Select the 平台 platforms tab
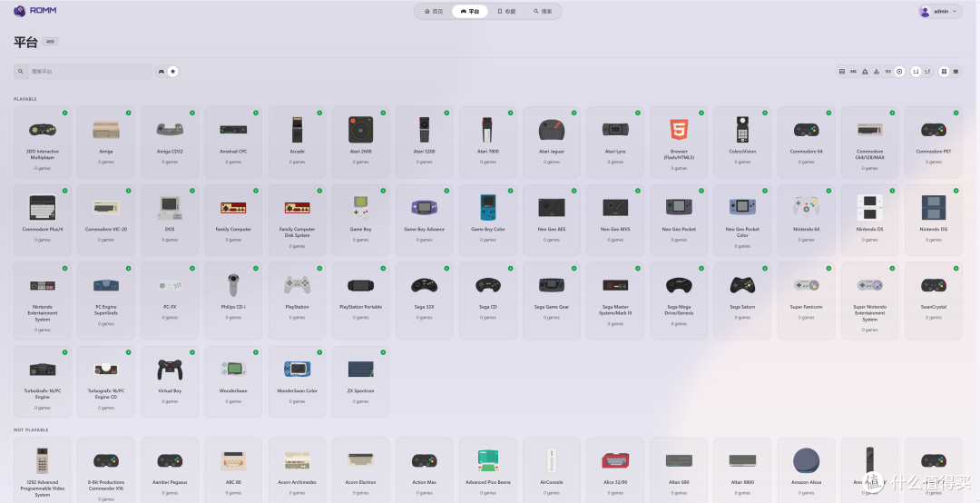Viewport: 980px width, 503px height. pyautogui.click(x=470, y=11)
